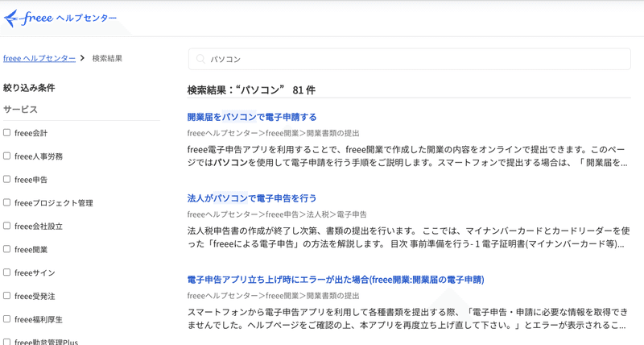Click the サービス filter section label
The width and height of the screenshot is (644, 345).
[x=21, y=110]
